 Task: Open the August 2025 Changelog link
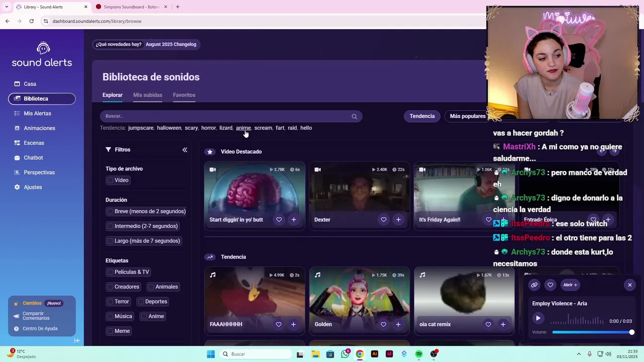click(171, 44)
